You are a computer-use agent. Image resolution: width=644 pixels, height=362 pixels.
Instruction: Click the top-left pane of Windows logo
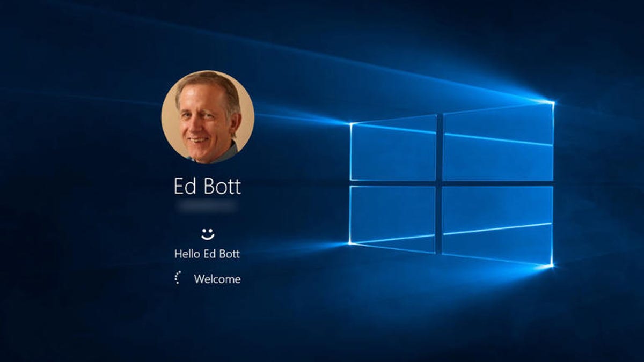(x=393, y=150)
